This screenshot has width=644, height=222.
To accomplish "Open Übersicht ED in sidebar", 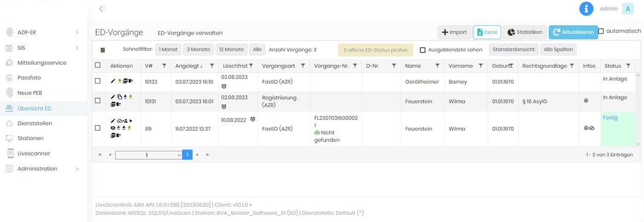I will click(34, 109).
